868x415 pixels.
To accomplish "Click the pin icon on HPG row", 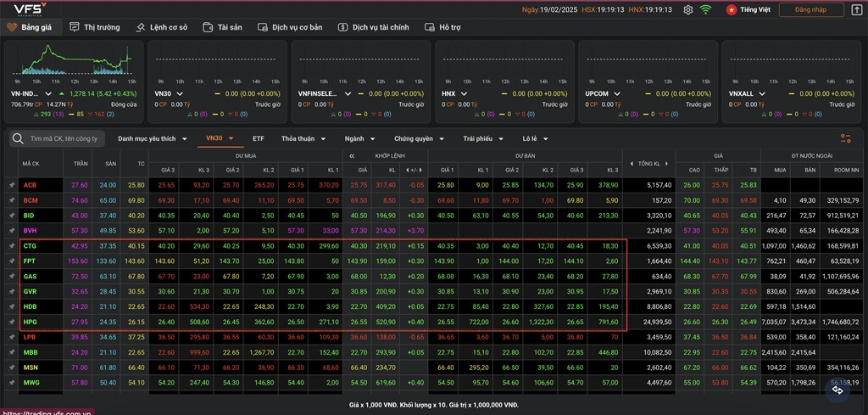I will (x=11, y=322).
